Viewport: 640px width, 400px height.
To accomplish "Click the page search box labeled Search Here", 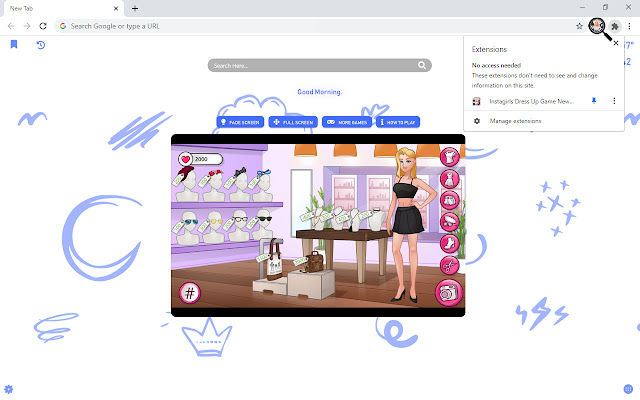I will click(x=320, y=65).
